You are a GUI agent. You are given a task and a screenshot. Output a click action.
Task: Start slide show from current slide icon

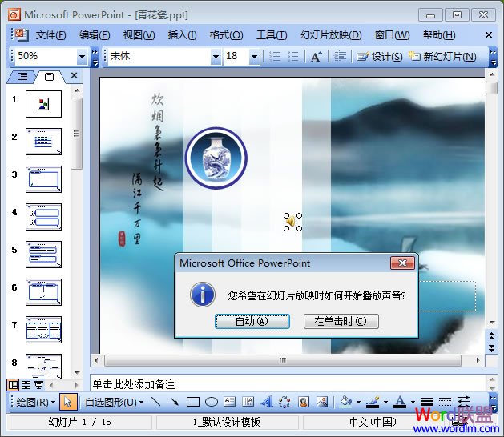tap(38, 385)
